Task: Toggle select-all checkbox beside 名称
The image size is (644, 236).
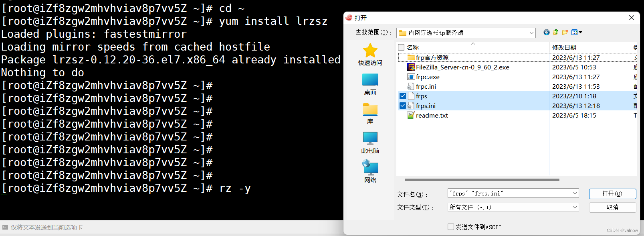Action: tap(401, 47)
